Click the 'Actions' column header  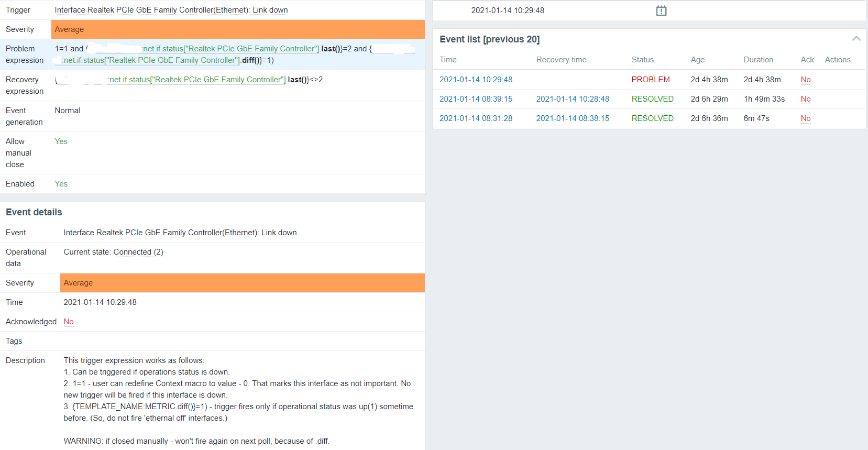pyautogui.click(x=838, y=60)
